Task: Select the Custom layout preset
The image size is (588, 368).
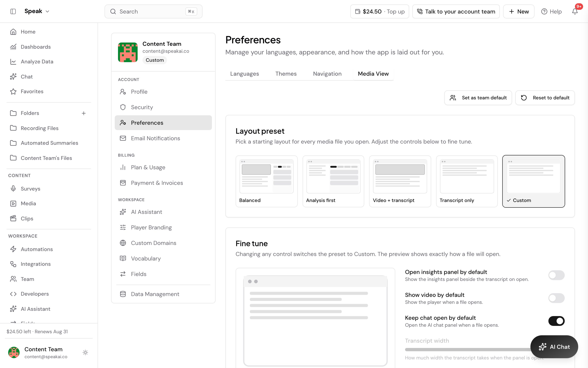Action: click(x=533, y=181)
